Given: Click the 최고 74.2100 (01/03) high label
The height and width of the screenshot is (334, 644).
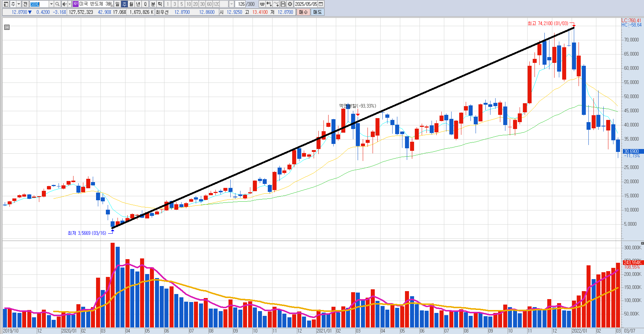Looking at the screenshot, I should tap(548, 23).
